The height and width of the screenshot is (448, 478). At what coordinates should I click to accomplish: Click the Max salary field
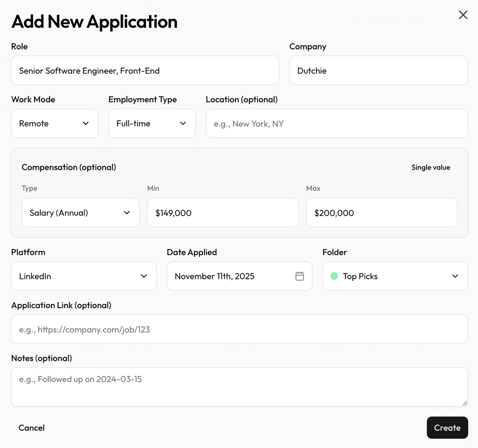pos(382,212)
